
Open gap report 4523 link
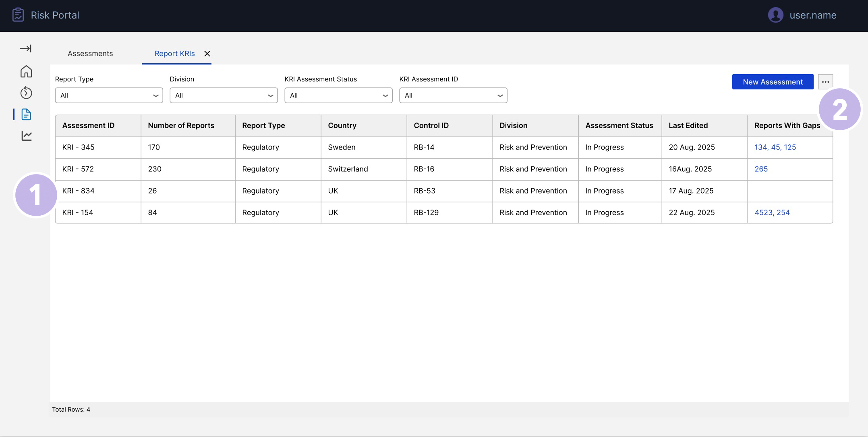(763, 212)
